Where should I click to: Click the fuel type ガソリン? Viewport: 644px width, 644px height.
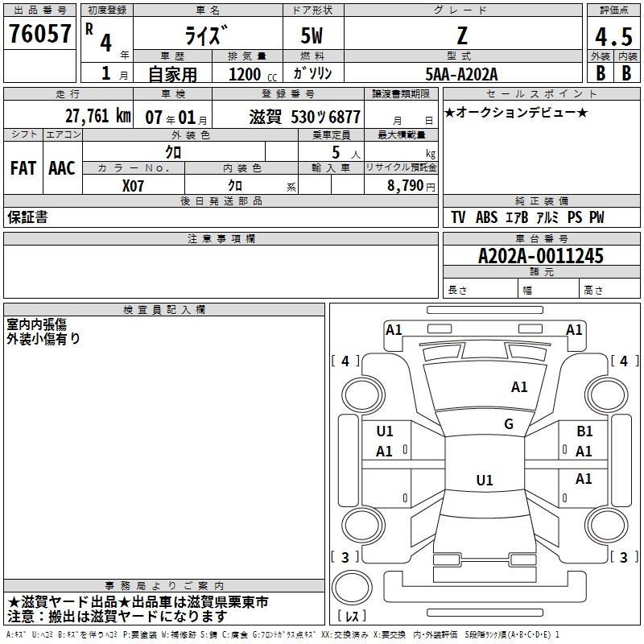(x=313, y=73)
